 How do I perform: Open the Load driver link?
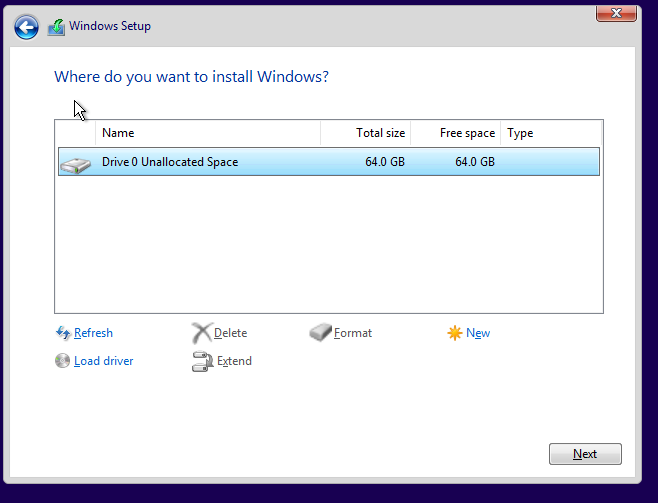pyautogui.click(x=103, y=361)
